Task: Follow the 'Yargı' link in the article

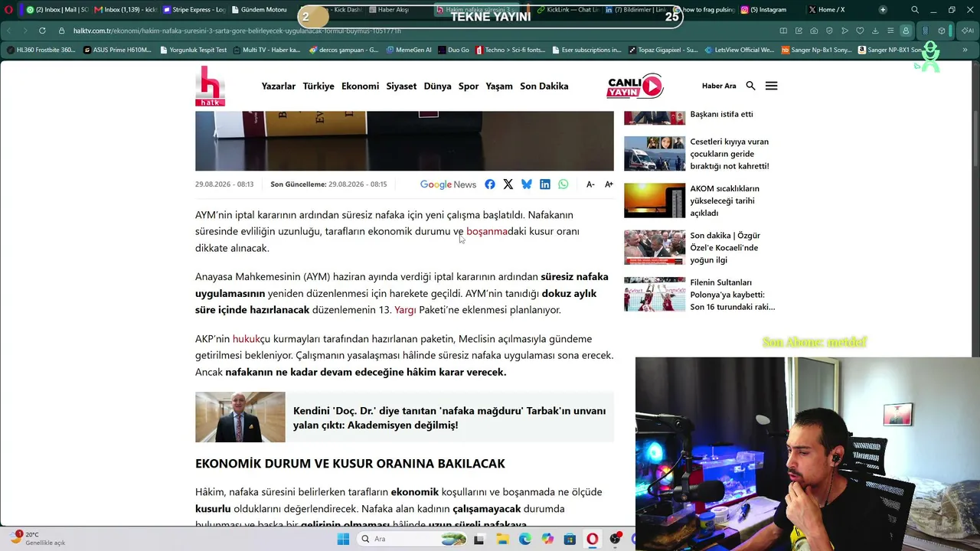Action: 405,310
